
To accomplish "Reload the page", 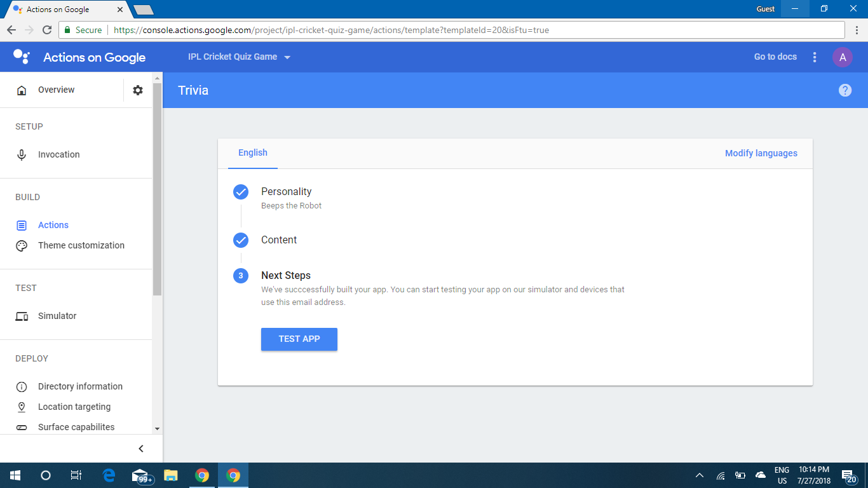I will point(46,30).
